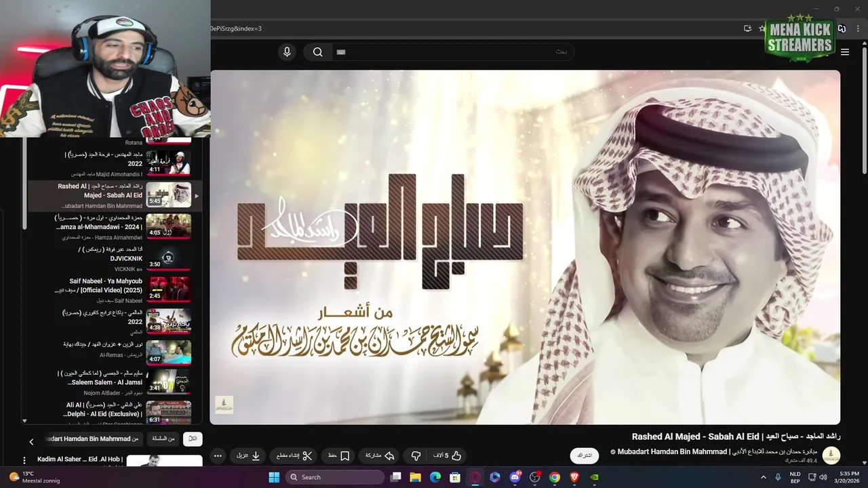The width and height of the screenshot is (868, 488).
Task: Play the 4:38 playlist video thumbnail
Action: tap(169, 321)
